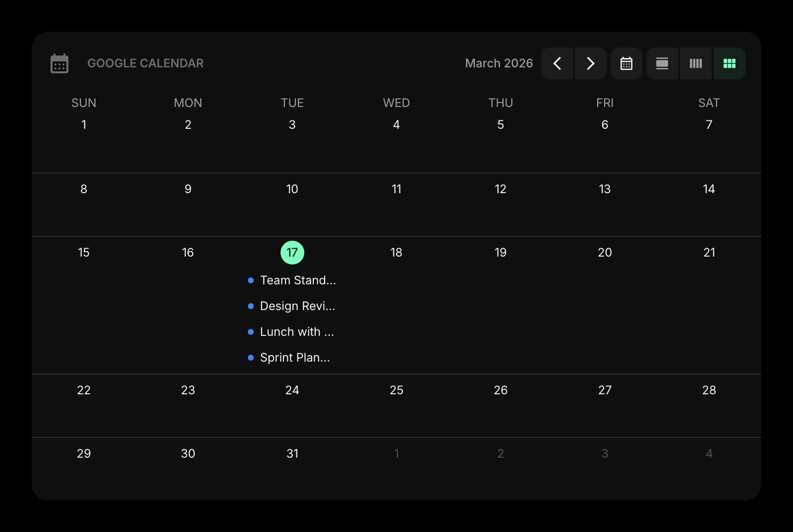Open the Sprint Planning event

coord(294,357)
